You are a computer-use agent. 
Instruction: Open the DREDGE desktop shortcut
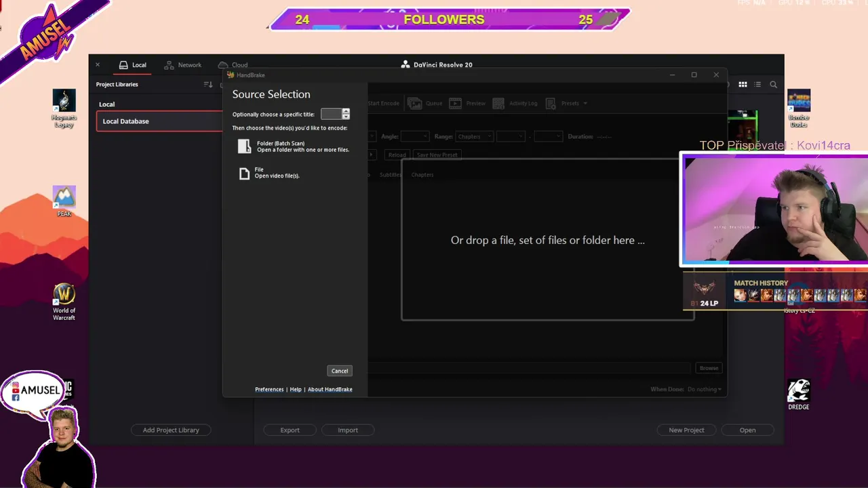tap(799, 394)
